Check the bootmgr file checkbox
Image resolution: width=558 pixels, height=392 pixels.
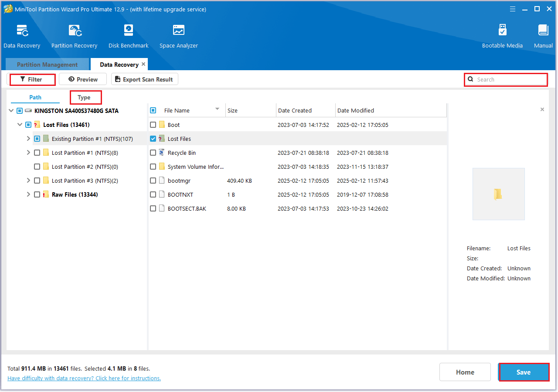(x=153, y=181)
